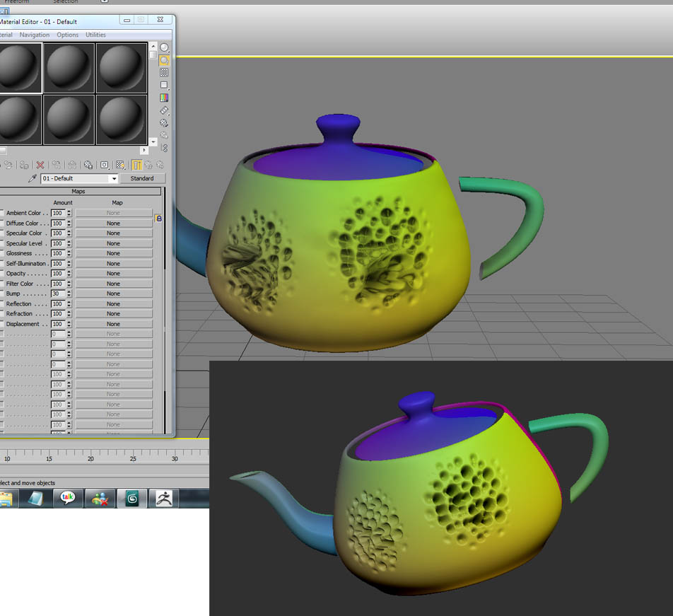Screen dimensions: 673x616
Task: Toggle the Backlight icon in Material Editor
Action: click(164, 60)
